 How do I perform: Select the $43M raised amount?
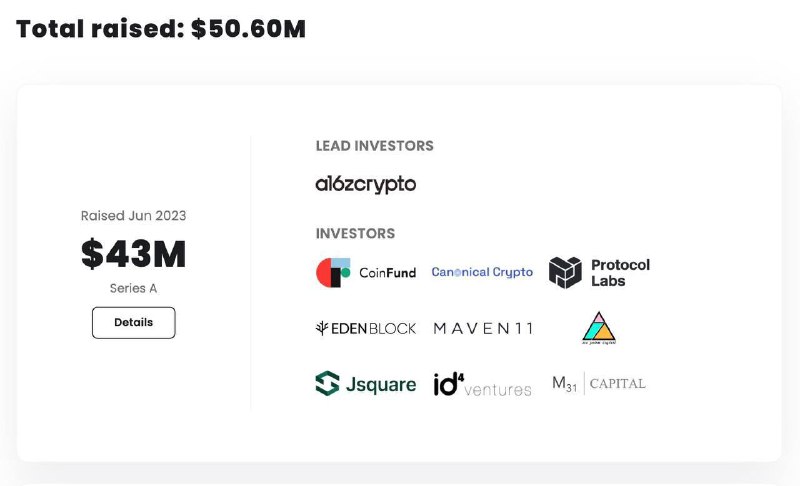134,253
